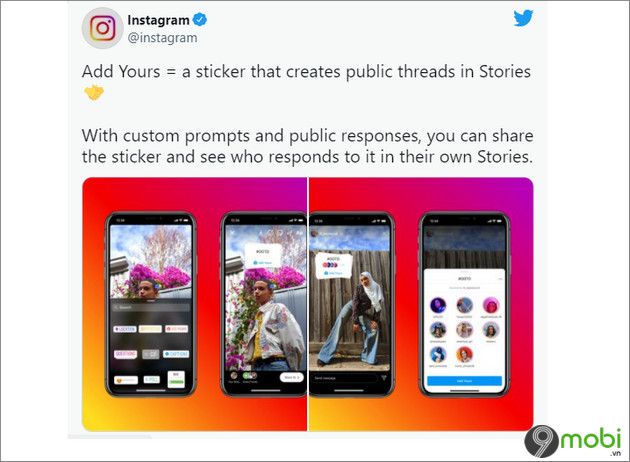Click the sticker Search field on first phone
This screenshot has width=630, height=462.
151,307
